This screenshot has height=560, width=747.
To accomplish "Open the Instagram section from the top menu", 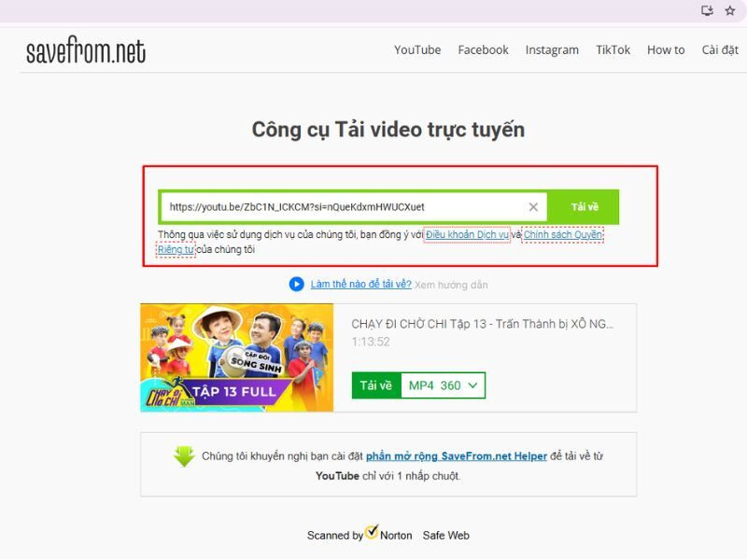I will (x=551, y=50).
